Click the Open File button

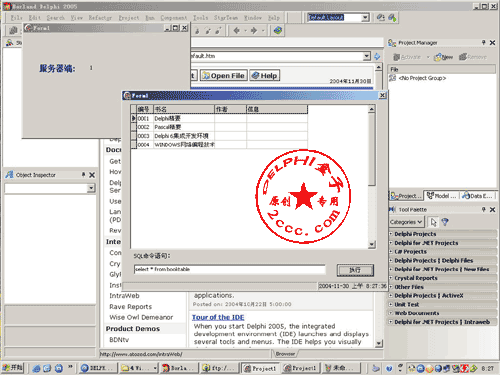tap(224, 76)
